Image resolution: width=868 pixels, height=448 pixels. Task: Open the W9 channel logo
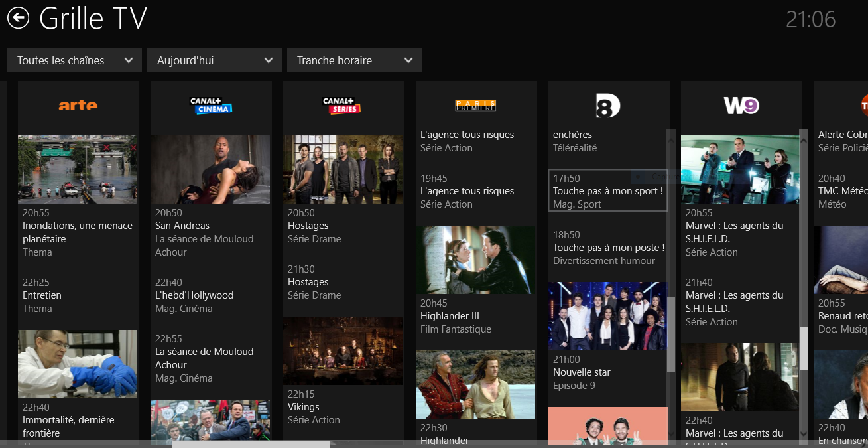pyautogui.click(x=741, y=105)
